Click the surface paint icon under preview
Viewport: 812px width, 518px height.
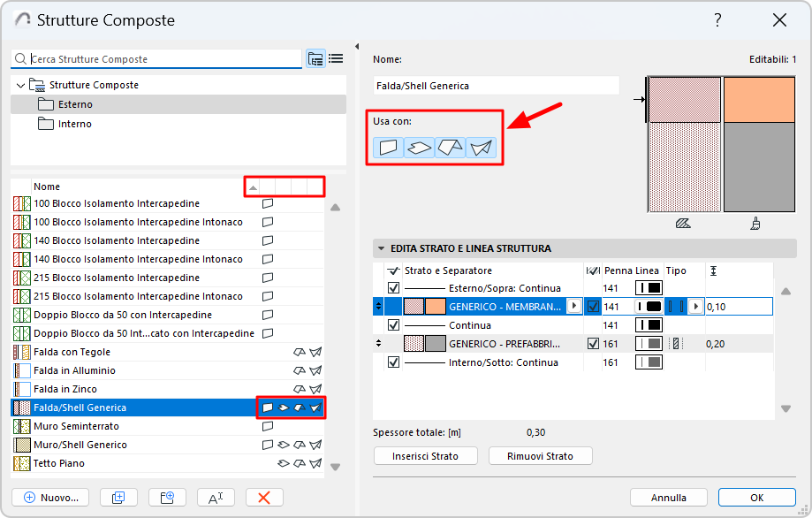[755, 224]
